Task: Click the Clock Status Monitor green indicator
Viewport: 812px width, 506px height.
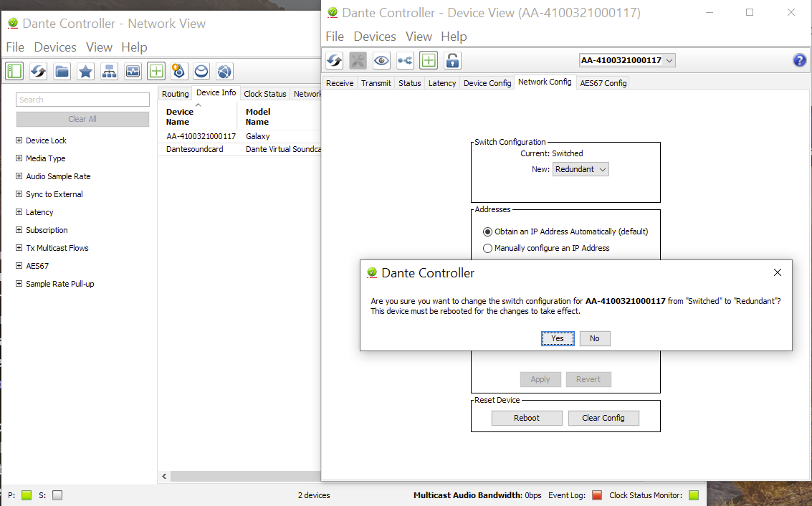Action: pyautogui.click(x=694, y=495)
